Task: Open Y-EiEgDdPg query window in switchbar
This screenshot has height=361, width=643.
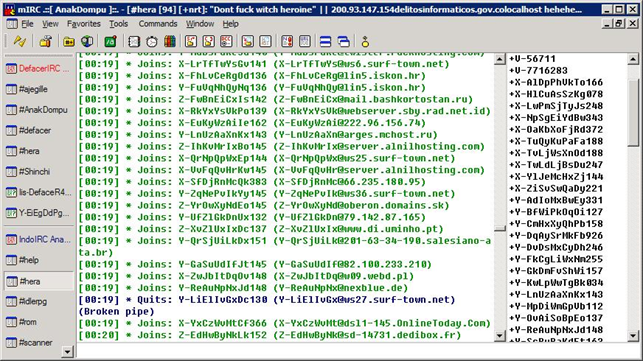Action: 38,213
